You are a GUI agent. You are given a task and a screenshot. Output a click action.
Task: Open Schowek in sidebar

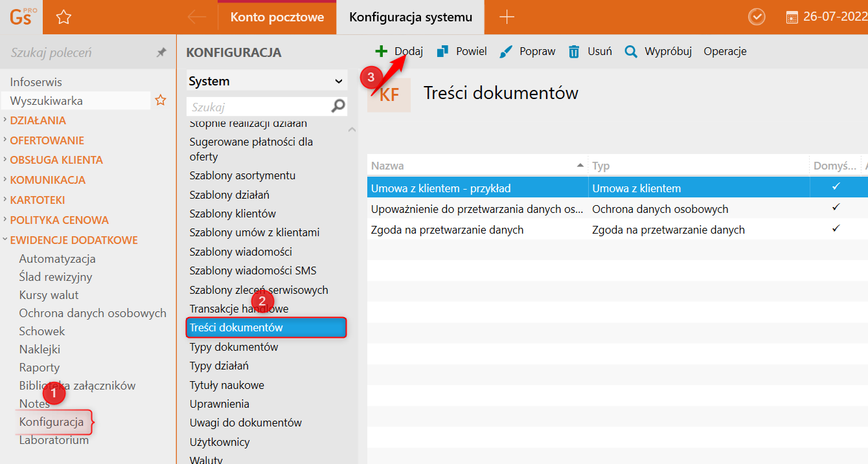42,331
